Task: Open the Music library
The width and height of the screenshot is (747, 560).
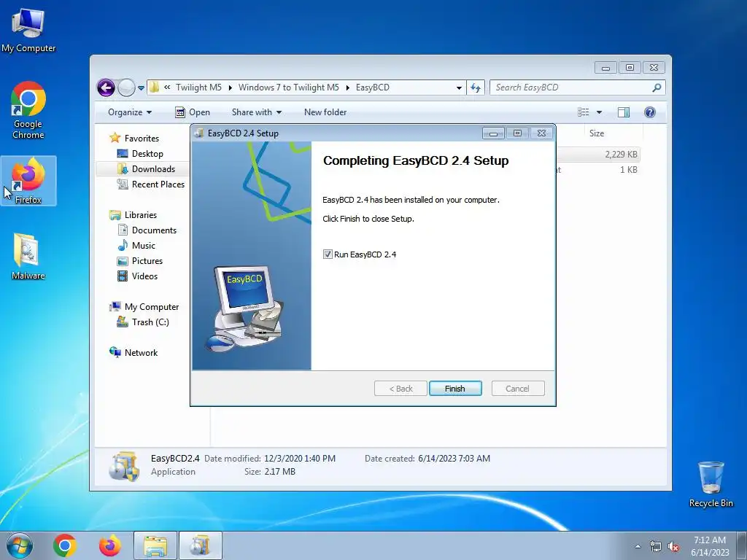Action: coord(144,246)
